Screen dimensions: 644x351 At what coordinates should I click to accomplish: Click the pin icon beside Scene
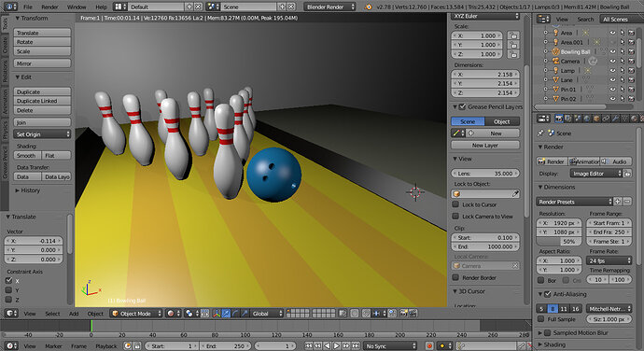point(540,133)
